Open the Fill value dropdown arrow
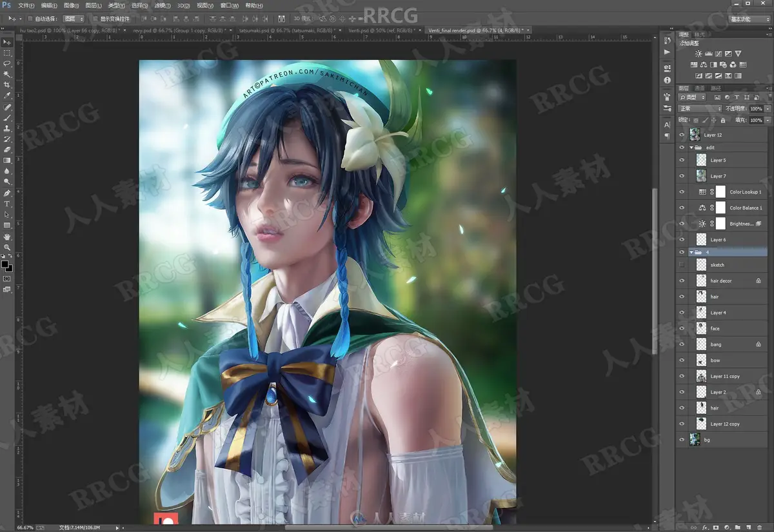This screenshot has height=532, width=774. [x=768, y=121]
